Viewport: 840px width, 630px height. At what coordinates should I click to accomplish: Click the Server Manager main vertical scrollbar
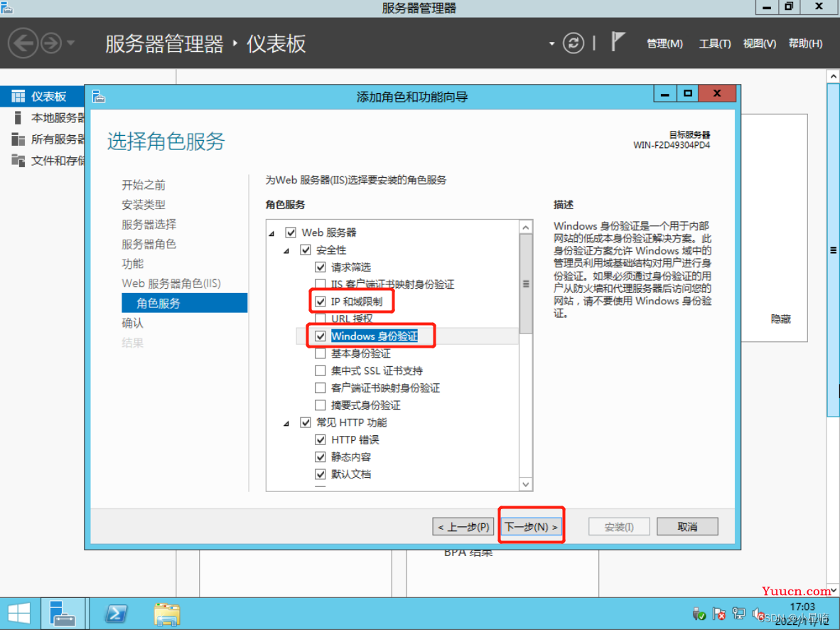click(x=833, y=250)
